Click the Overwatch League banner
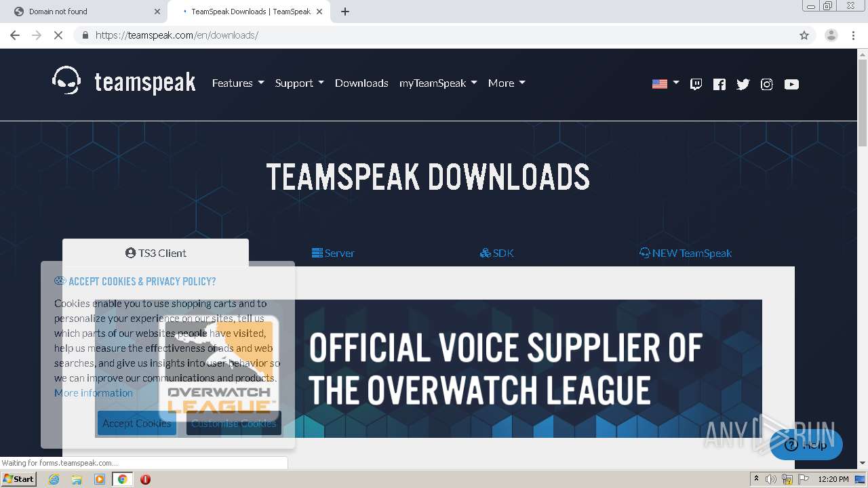 pyautogui.click(x=429, y=368)
